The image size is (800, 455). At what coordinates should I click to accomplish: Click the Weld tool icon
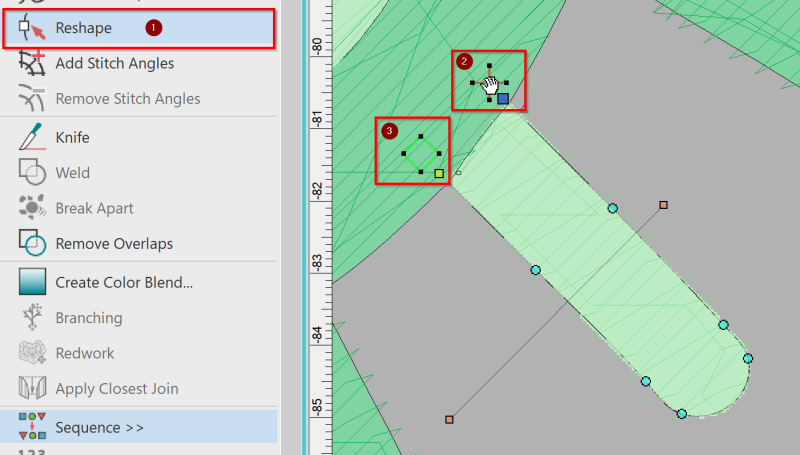(32, 172)
